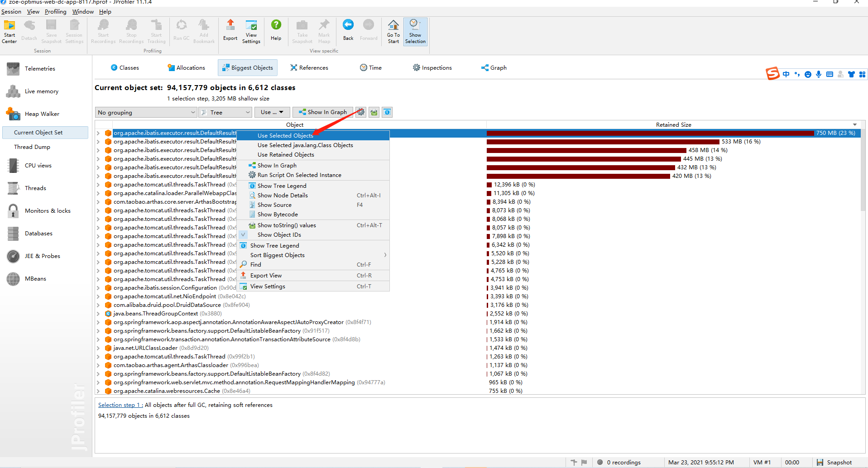Click the Selection step 1 link

(120, 405)
